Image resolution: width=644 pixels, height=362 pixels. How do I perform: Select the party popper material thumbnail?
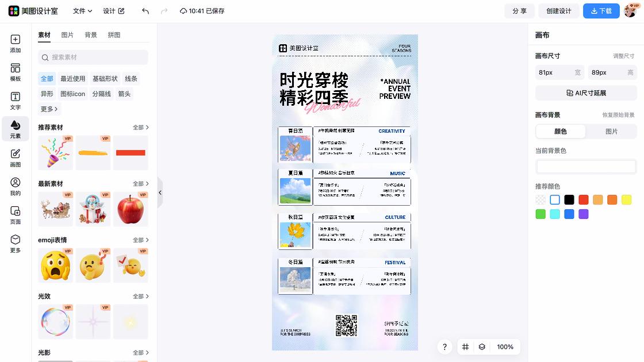(x=55, y=153)
